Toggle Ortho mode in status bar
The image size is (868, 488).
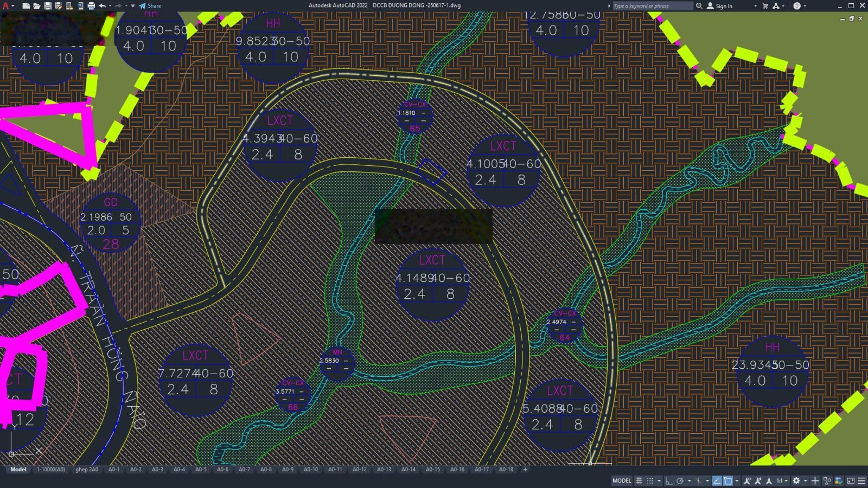pyautogui.click(x=669, y=481)
